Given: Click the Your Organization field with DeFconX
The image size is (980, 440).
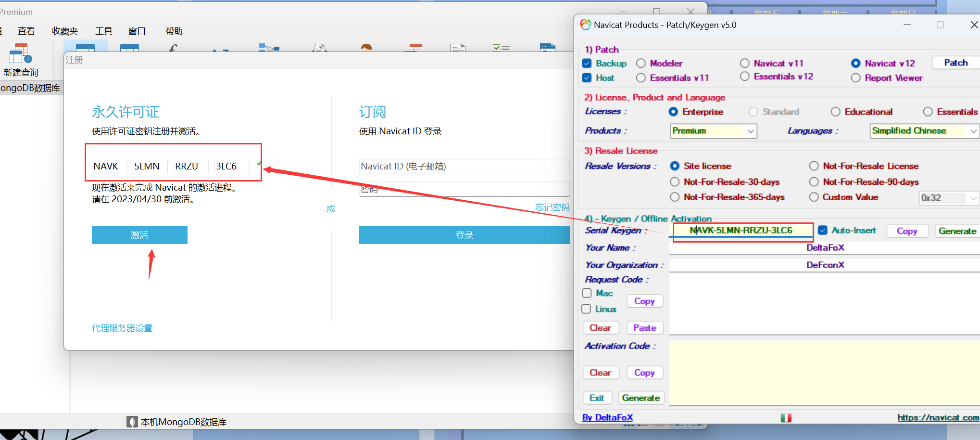Looking at the screenshot, I should coord(825,265).
